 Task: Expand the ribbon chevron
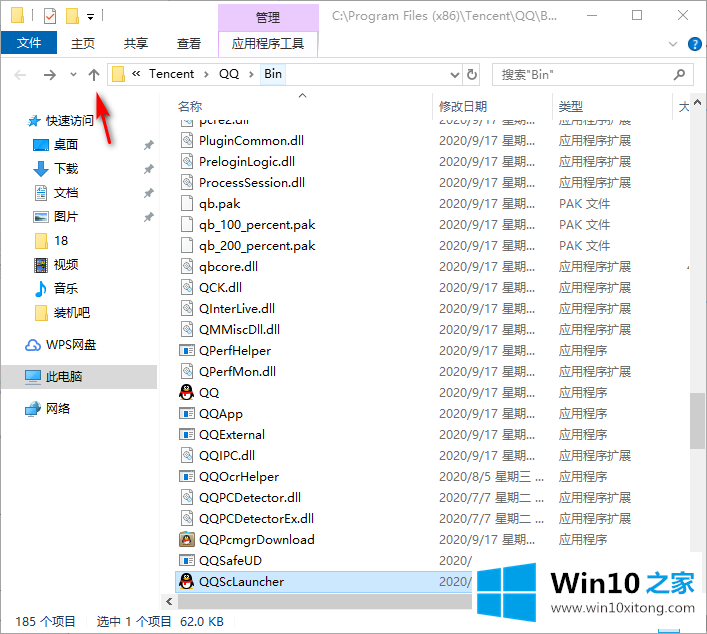point(673,44)
